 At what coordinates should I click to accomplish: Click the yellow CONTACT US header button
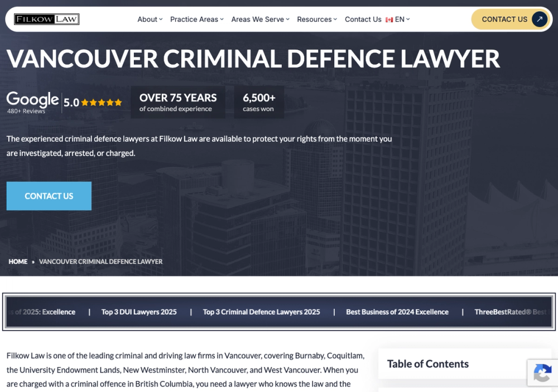pyautogui.click(x=511, y=19)
